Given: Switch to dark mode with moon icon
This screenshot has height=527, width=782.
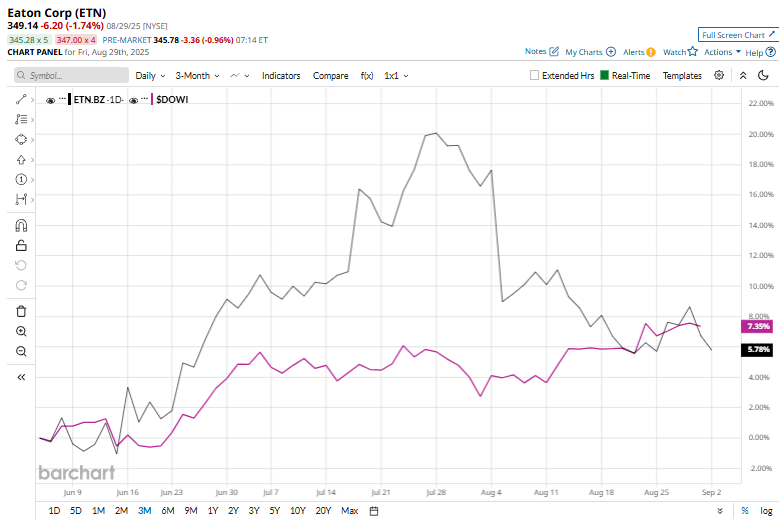Looking at the screenshot, I should tap(763, 75).
